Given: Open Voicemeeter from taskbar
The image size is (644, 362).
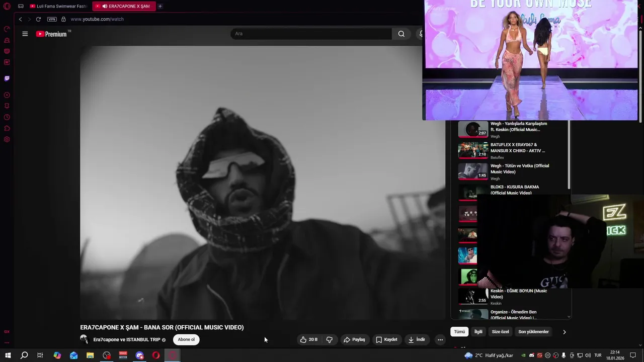Looking at the screenshot, I should [x=123, y=355].
